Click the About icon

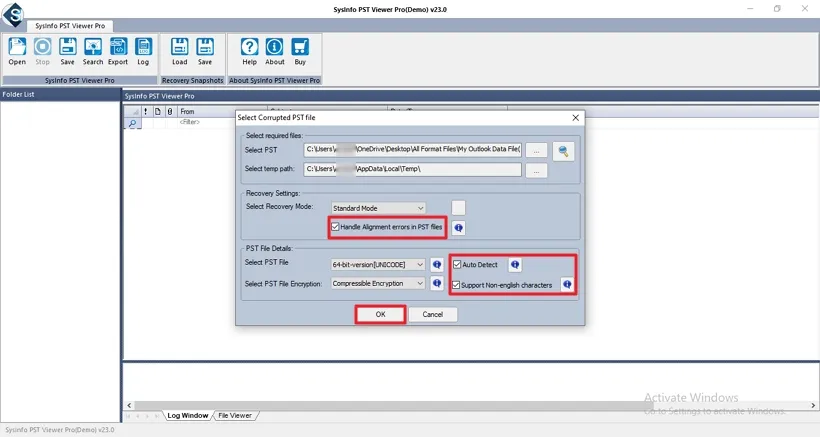(x=275, y=51)
